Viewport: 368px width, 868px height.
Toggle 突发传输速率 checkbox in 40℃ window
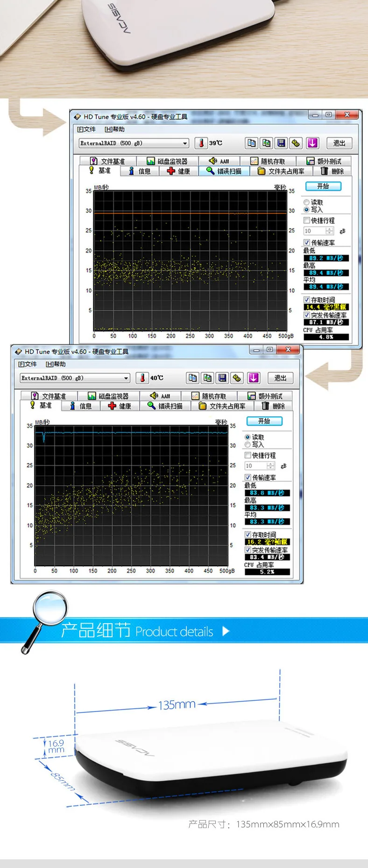coord(248,550)
